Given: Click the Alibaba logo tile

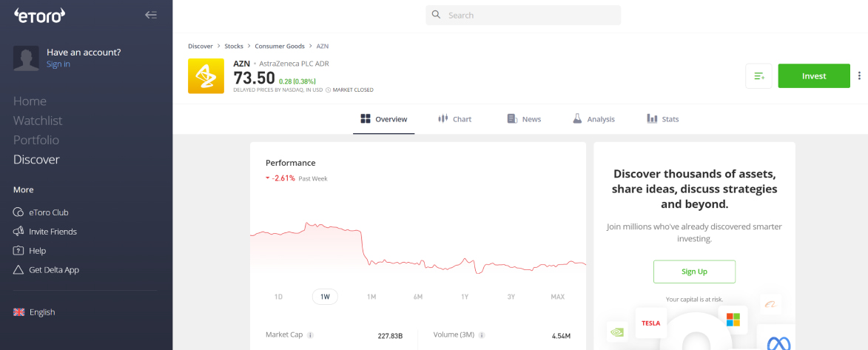Looking at the screenshot, I should pyautogui.click(x=770, y=304).
